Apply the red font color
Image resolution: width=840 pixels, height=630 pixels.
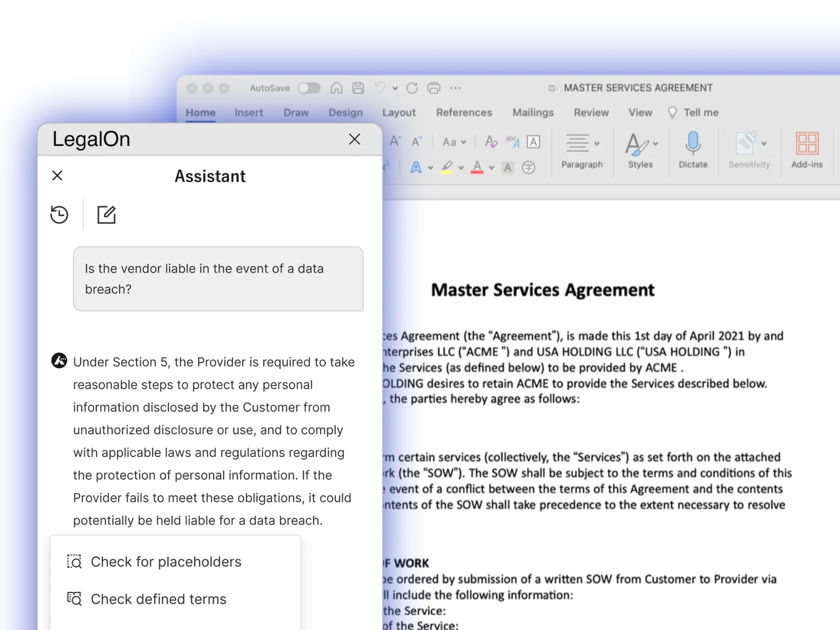[x=477, y=167]
